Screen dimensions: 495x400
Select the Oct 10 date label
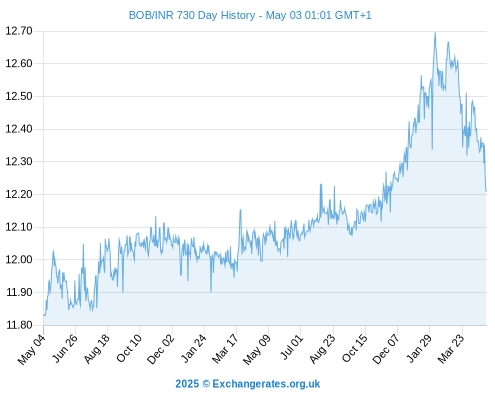129,348
